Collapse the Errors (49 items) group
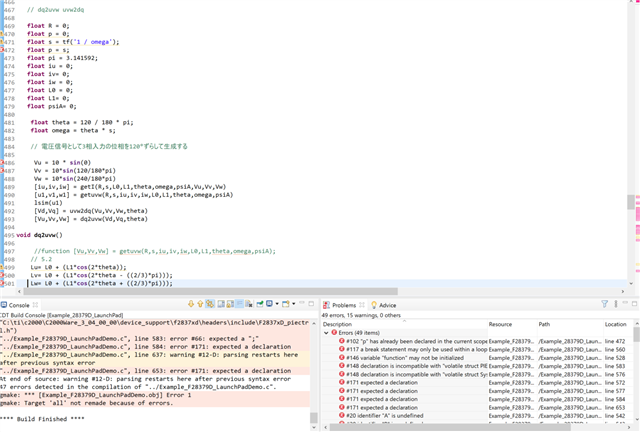 point(326,333)
